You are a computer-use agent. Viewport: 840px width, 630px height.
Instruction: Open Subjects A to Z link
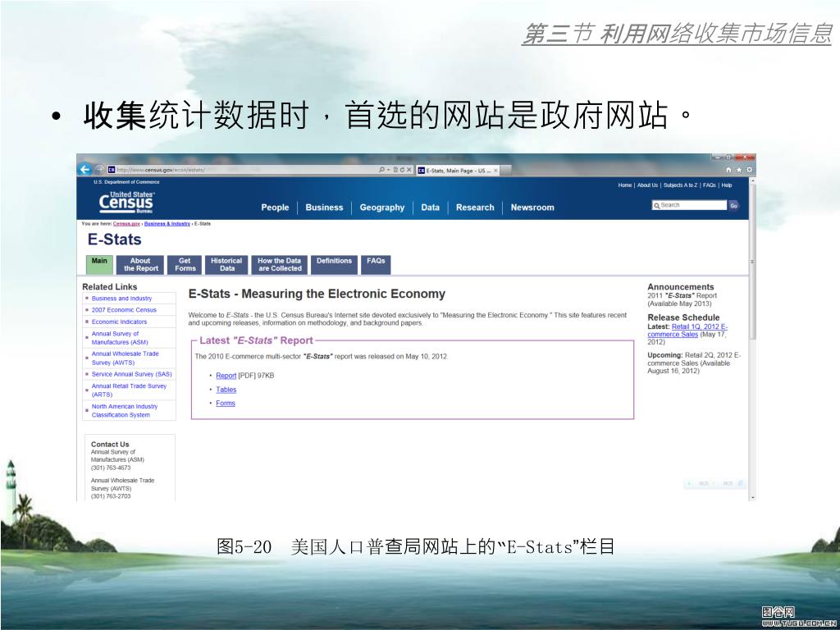pyautogui.click(x=680, y=185)
